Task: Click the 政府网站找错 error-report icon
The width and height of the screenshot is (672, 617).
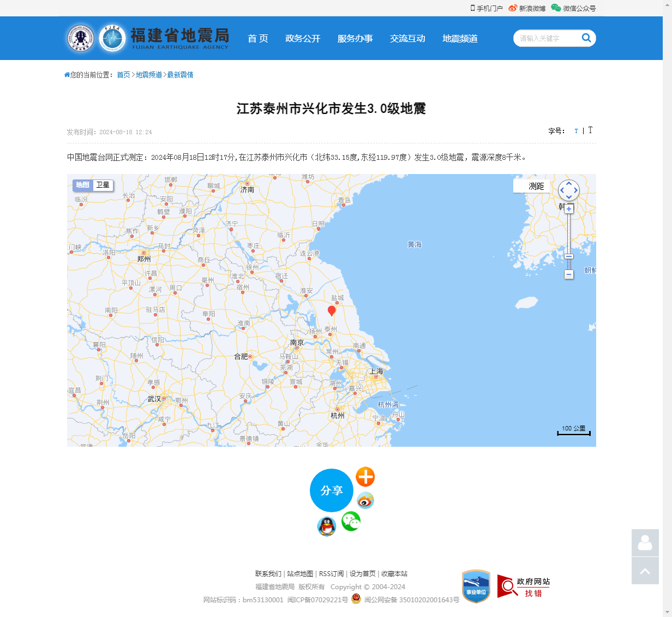Action: click(523, 586)
